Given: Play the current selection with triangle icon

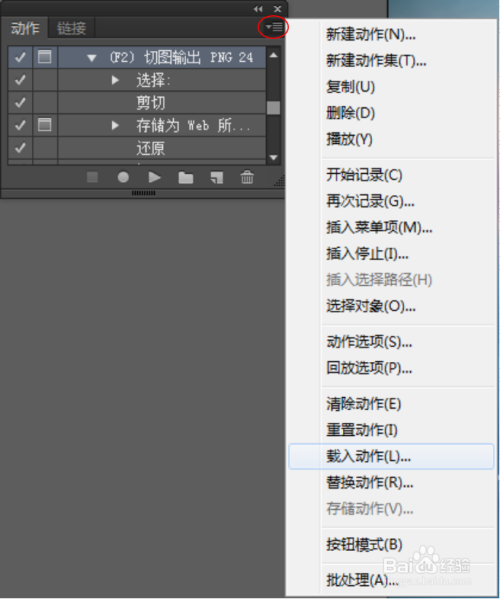Looking at the screenshot, I should [x=154, y=177].
